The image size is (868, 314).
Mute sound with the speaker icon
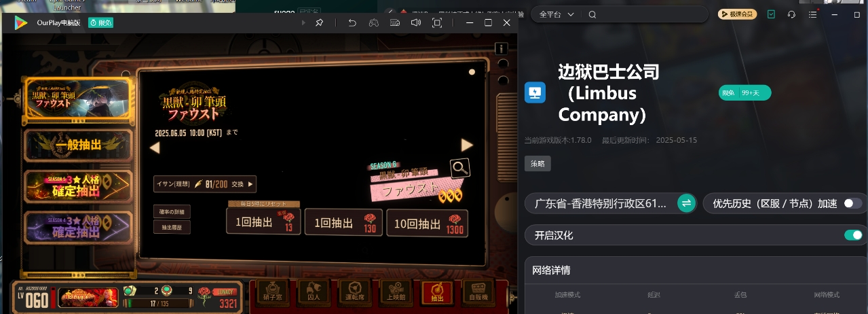[x=416, y=22]
